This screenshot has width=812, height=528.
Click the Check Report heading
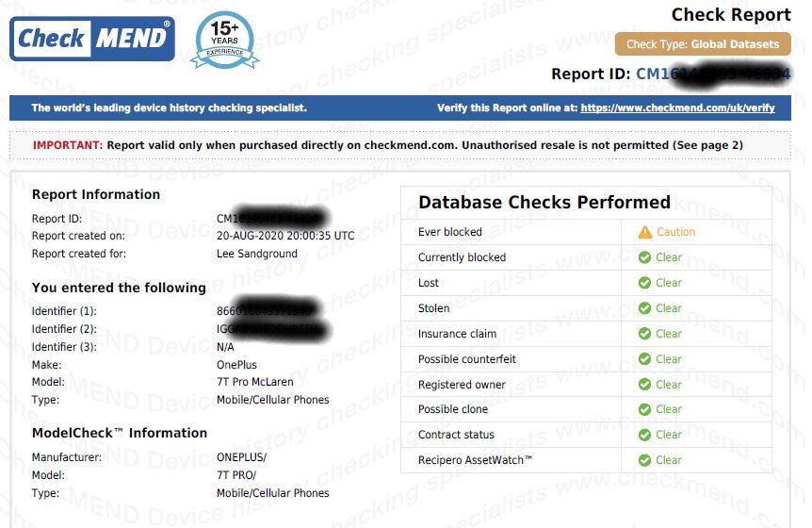[x=731, y=14]
